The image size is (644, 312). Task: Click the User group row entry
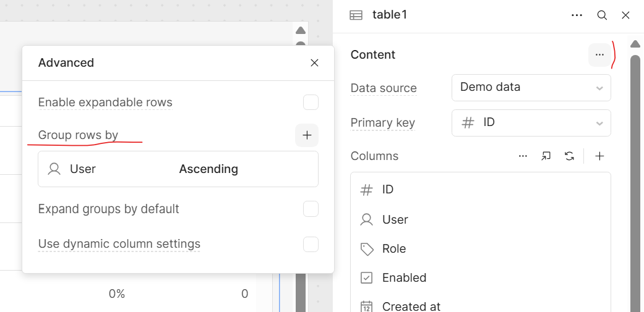pos(178,169)
